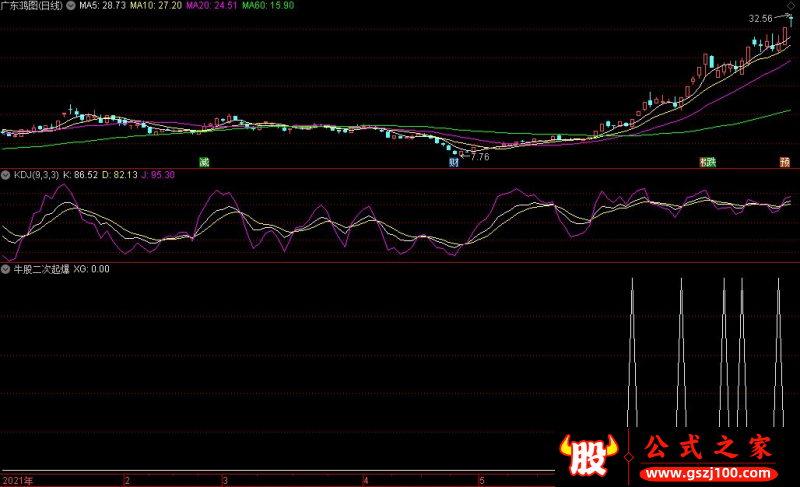Viewport: 800px width, 487px height.
Task: Click the MA5: 28.73 value
Action: [x=103, y=6]
